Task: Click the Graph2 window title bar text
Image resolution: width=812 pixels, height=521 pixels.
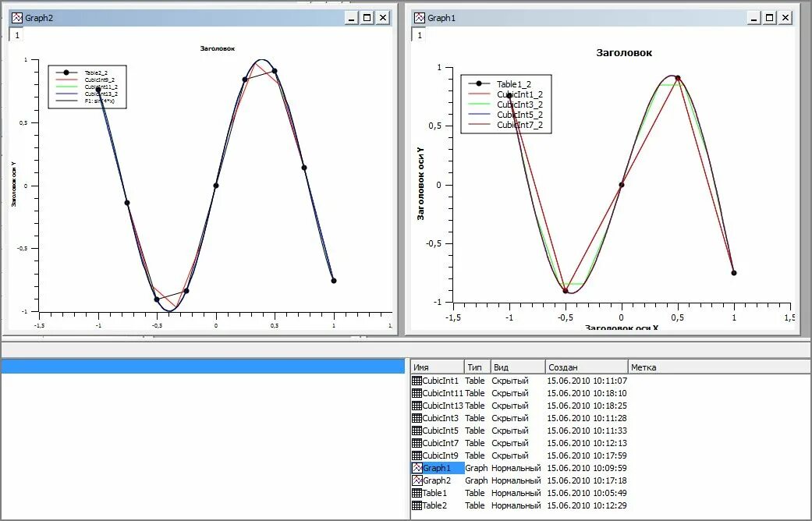Action: (39, 18)
